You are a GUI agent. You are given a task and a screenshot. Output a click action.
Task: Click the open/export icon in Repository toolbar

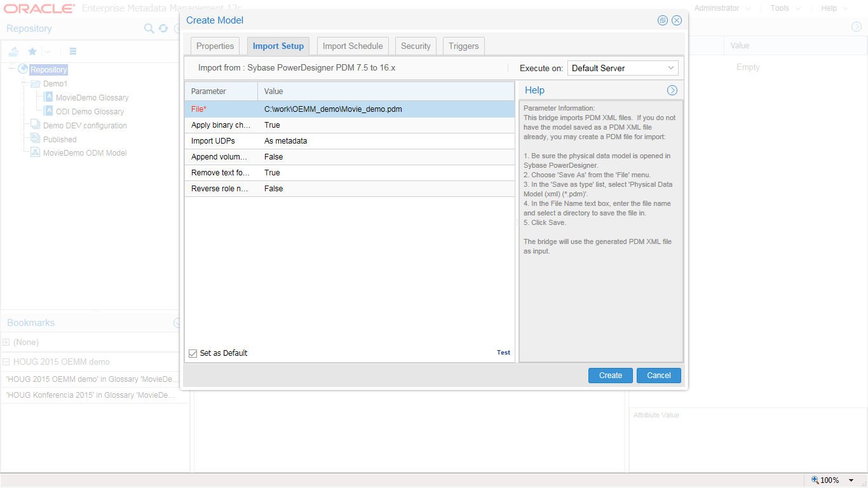pos(13,51)
